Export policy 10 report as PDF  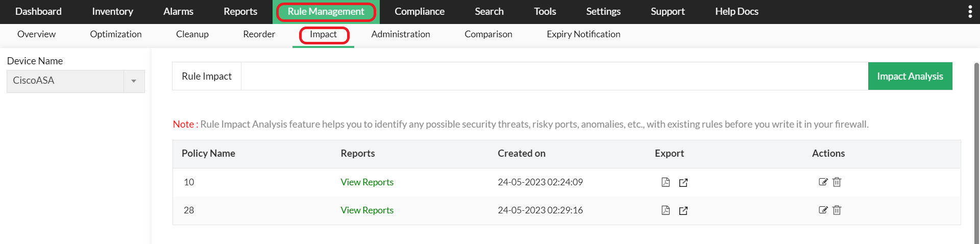pos(666,182)
